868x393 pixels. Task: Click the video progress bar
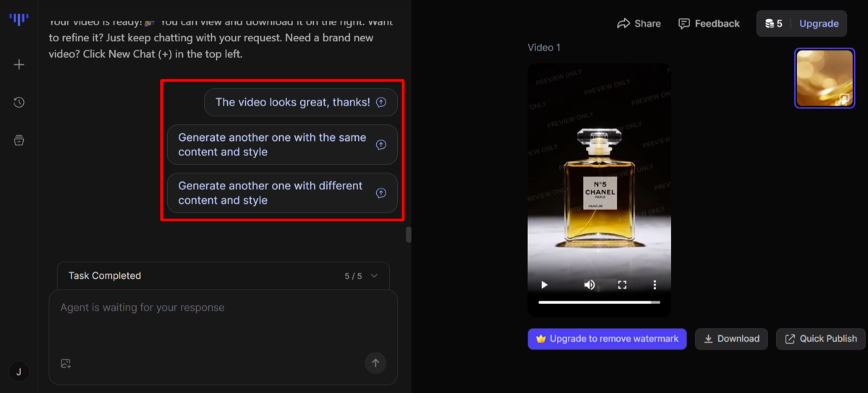[x=599, y=302]
